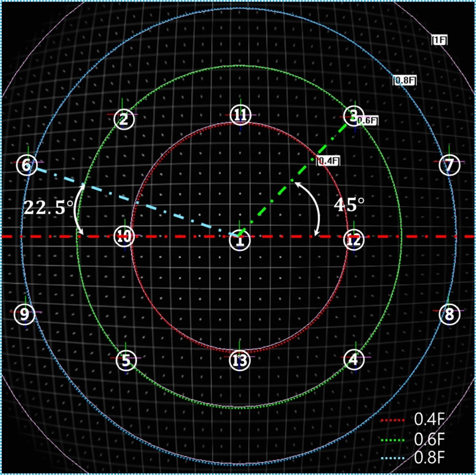Viewport: 476px width, 475px height.
Task: Toggle marker 4 on lower right circle
Action: click(354, 357)
